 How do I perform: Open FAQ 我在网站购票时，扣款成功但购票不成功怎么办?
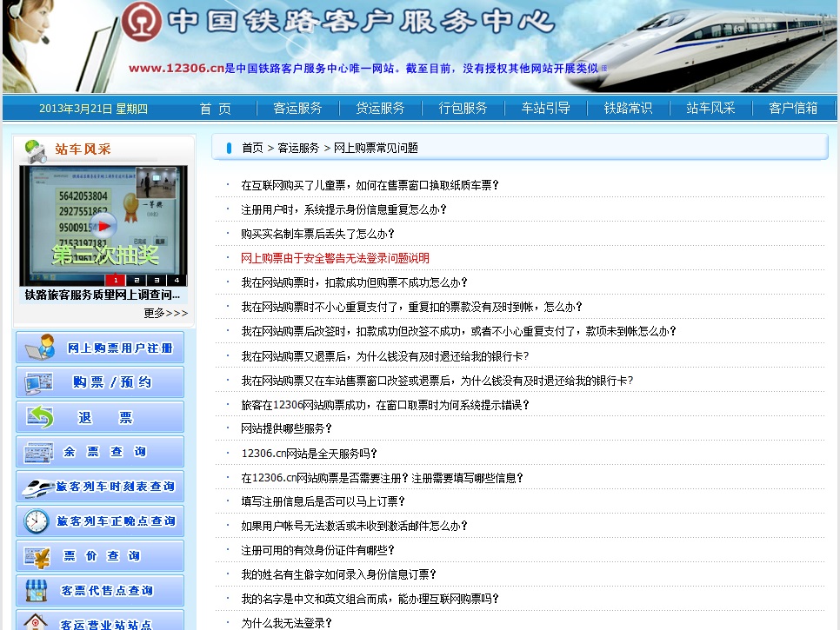coord(354,282)
